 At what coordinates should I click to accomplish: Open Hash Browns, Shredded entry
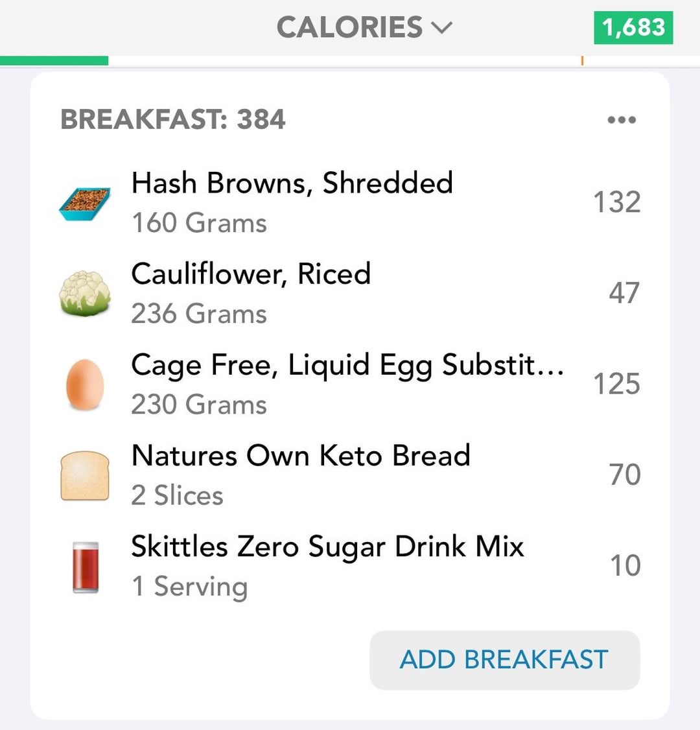(x=350, y=202)
